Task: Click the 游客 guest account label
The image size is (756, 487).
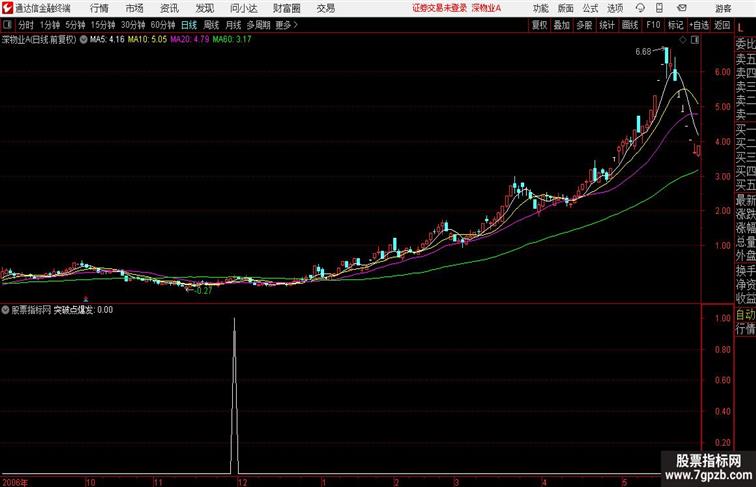Action: point(723,9)
